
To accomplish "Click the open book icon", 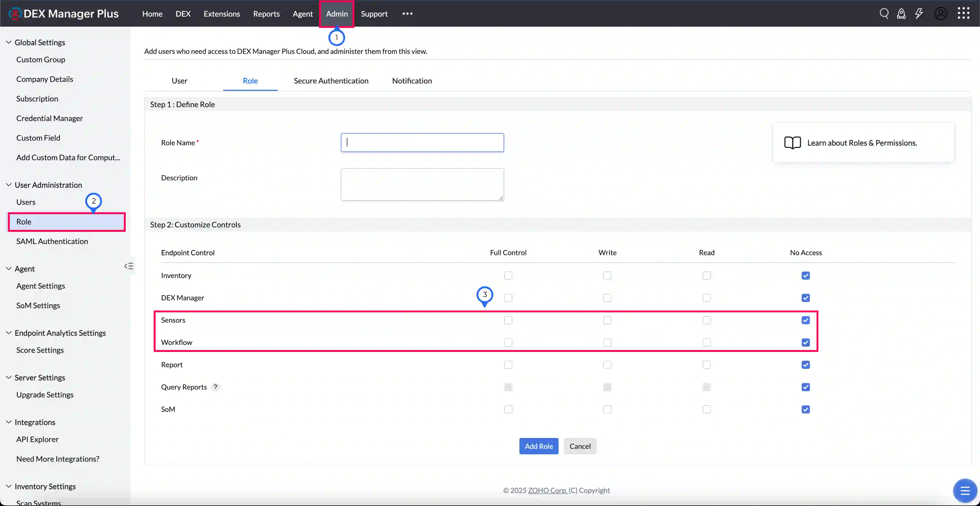I will click(792, 143).
